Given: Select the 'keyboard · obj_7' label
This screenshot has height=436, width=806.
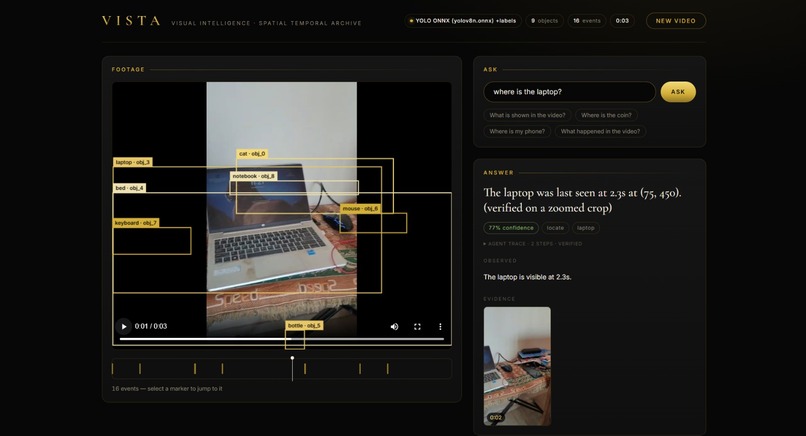Looking at the screenshot, I should pyautogui.click(x=136, y=223).
